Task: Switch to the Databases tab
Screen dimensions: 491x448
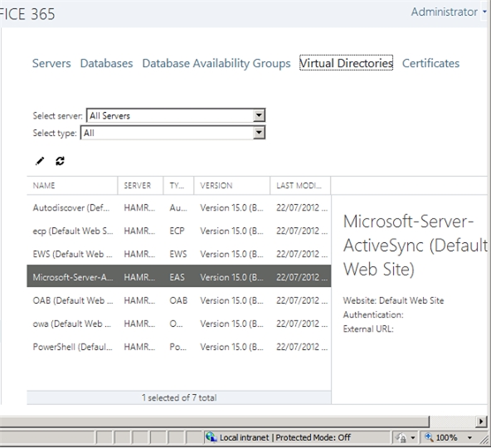Action: pyautogui.click(x=106, y=63)
